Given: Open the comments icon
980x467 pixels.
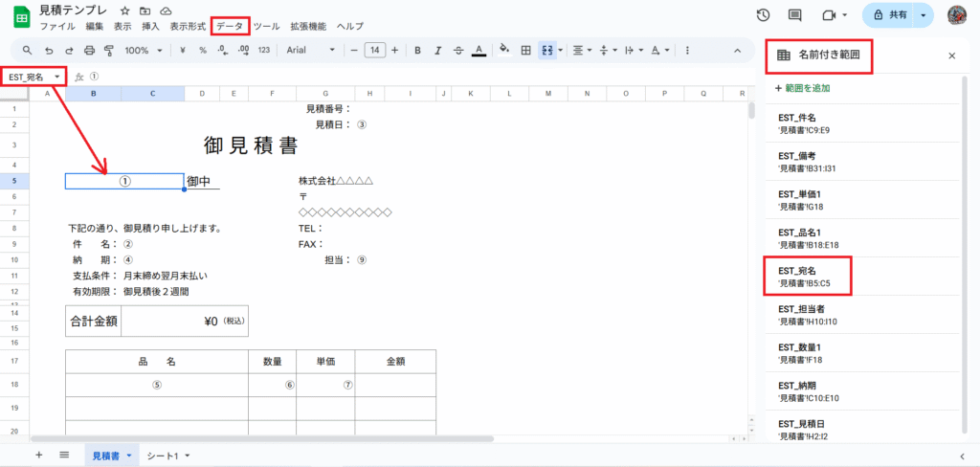Looking at the screenshot, I should pos(794,15).
